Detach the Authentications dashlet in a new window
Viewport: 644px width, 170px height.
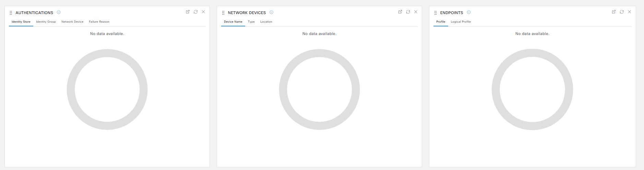(x=188, y=12)
